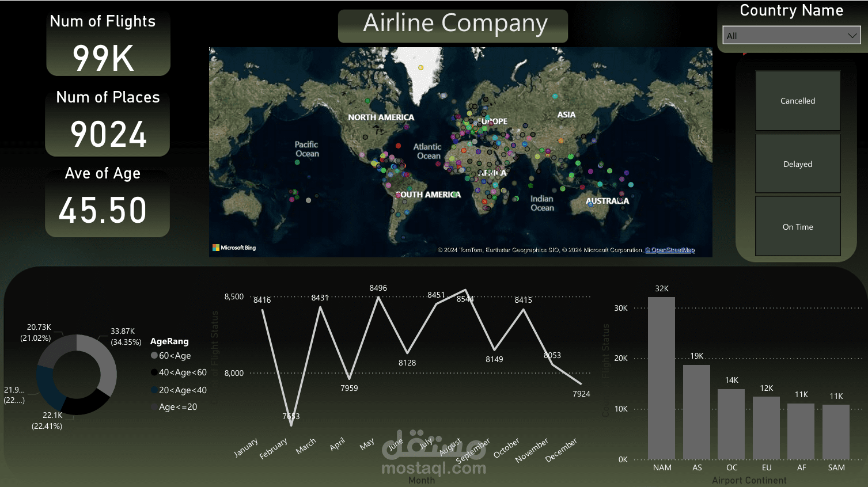Image resolution: width=868 pixels, height=487 pixels.
Task: Click the SAM bar in continent chart
Action: (836, 432)
